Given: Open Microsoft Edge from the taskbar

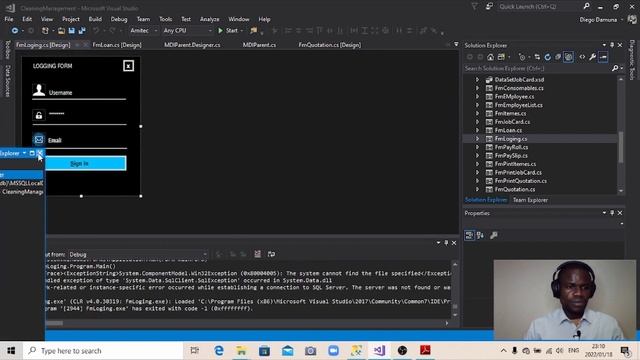Looking at the screenshot, I should 219,351.
